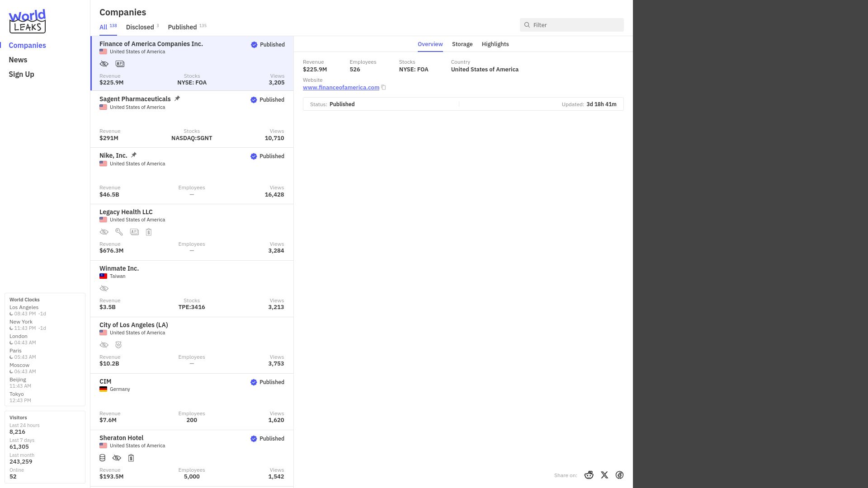This screenshot has height=488, width=868.
Task: Click the Los Angeles world clock entry
Action: click(28, 310)
